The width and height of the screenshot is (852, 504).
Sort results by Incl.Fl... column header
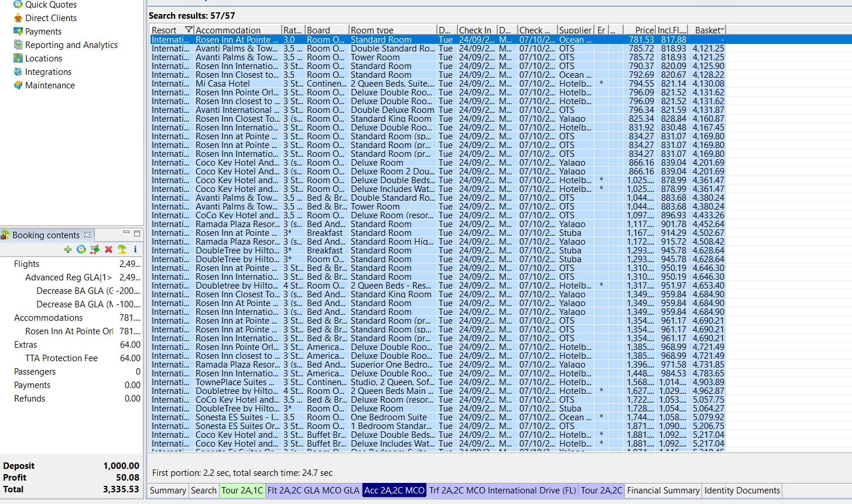[672, 30]
